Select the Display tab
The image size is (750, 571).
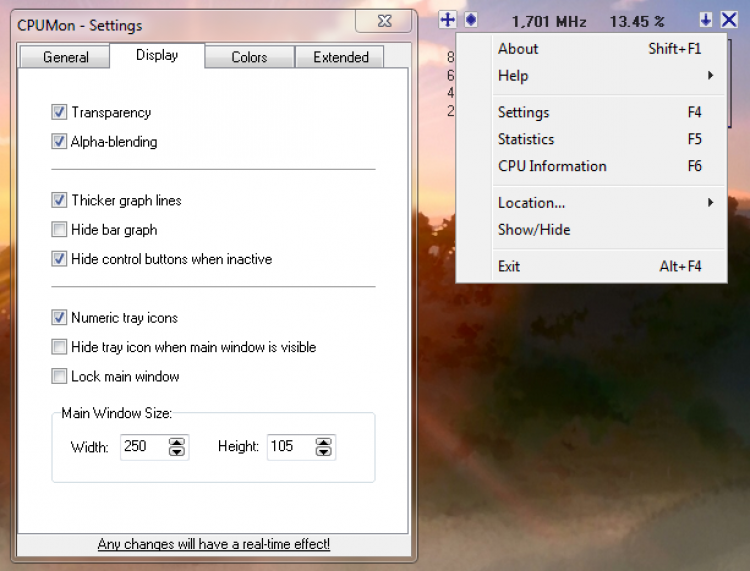point(157,55)
